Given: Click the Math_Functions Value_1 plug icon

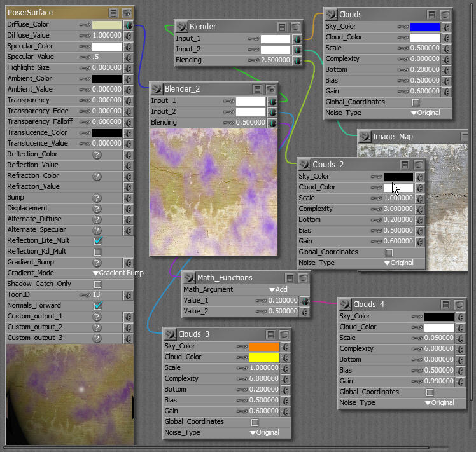Looking at the screenshot, I should pos(305,301).
